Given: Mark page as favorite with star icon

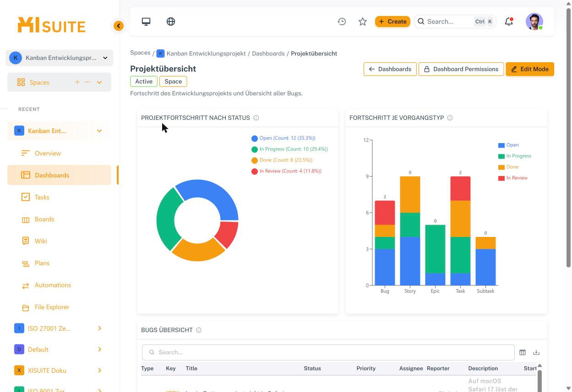Looking at the screenshot, I should click(363, 21).
